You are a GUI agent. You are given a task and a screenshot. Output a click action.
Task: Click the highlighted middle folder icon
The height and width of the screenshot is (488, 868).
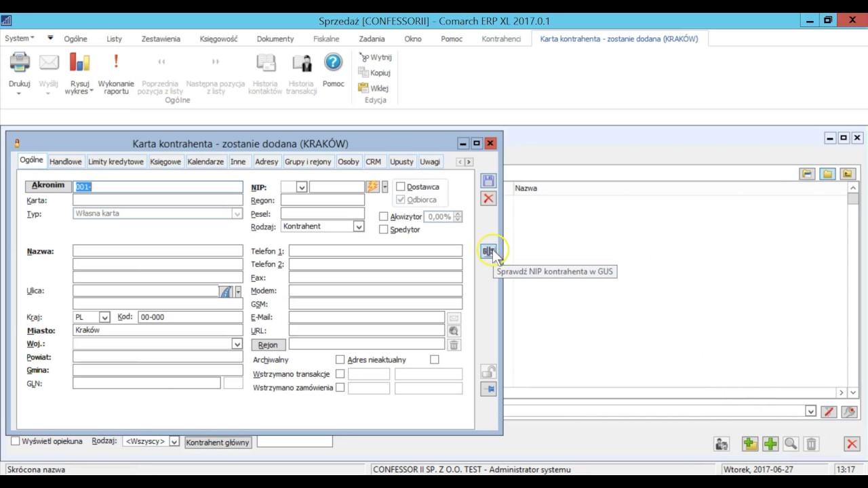[x=827, y=174]
